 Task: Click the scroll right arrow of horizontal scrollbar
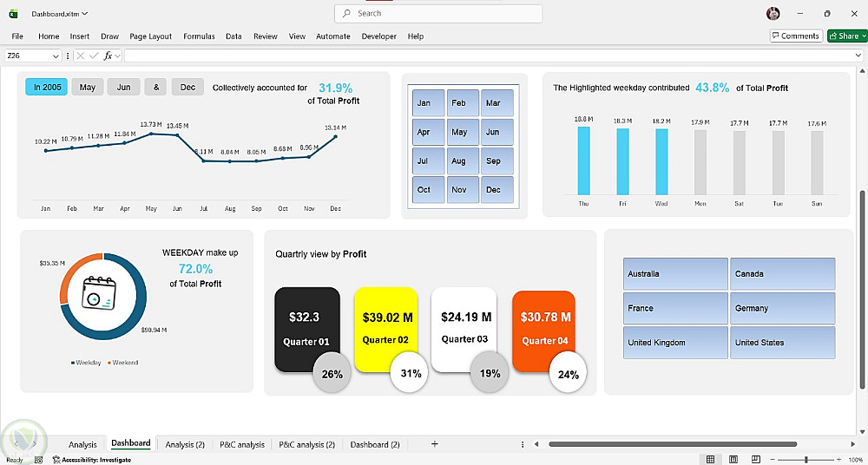point(852,444)
